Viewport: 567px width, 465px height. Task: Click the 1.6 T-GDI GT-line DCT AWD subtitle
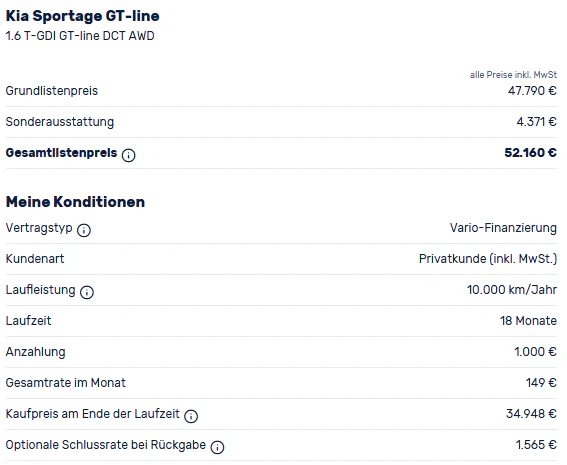80,36
